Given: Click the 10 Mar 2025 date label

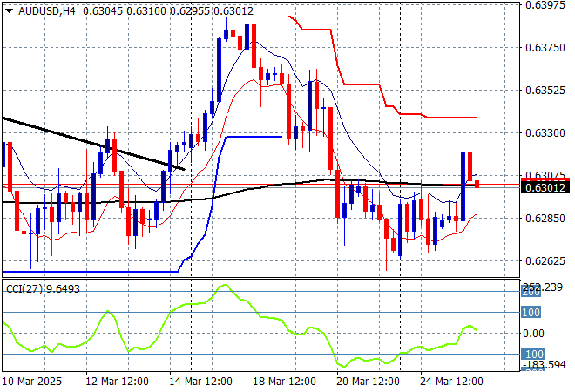Looking at the screenshot, I should (x=32, y=382).
